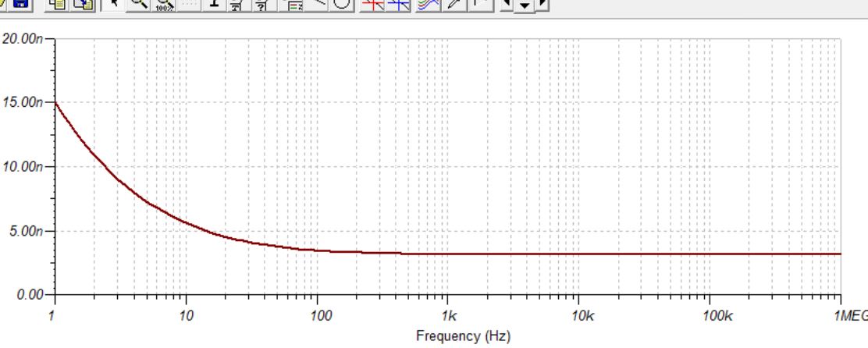Click the 100k tick label on frequency axis
This screenshot has width=868, height=348.
(x=718, y=316)
